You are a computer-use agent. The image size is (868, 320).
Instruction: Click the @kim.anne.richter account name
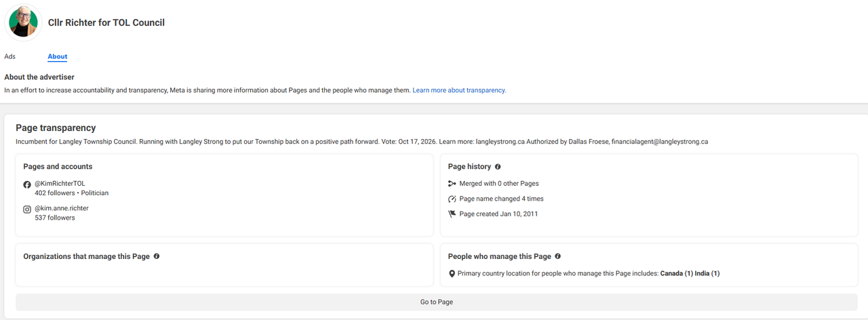tap(62, 208)
